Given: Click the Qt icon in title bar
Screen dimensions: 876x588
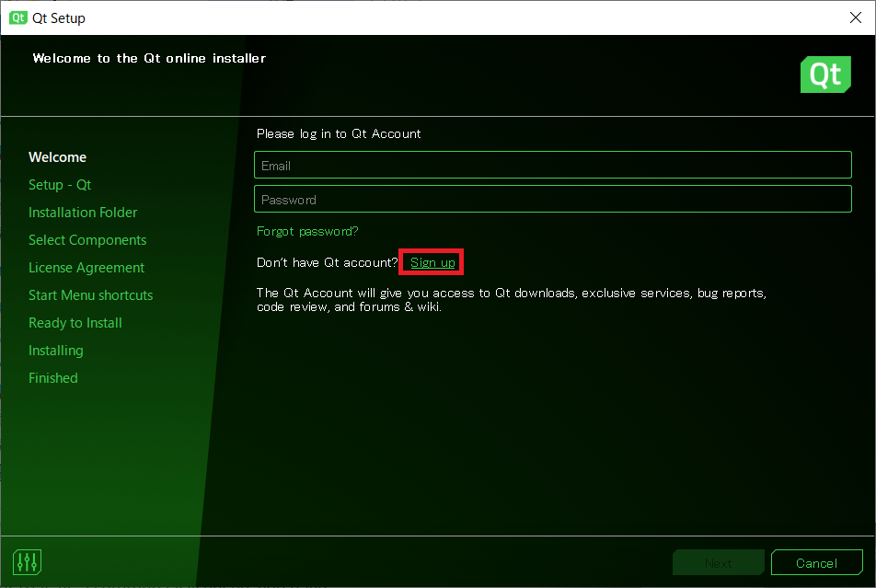Looking at the screenshot, I should click(17, 17).
